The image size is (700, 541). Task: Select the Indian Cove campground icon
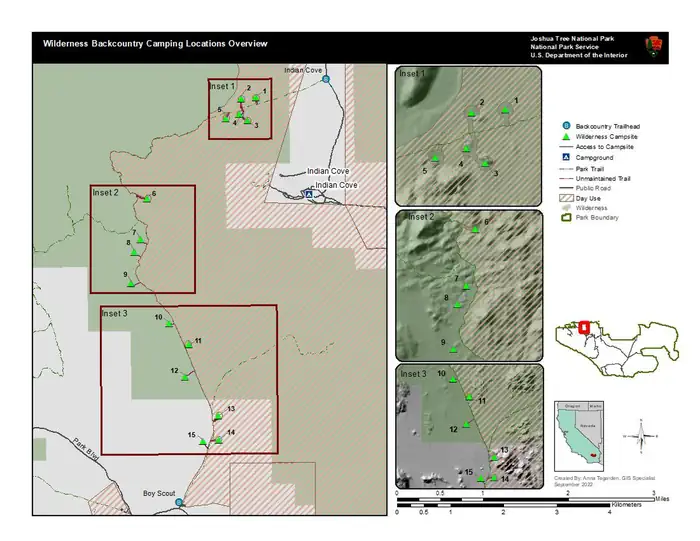click(308, 194)
